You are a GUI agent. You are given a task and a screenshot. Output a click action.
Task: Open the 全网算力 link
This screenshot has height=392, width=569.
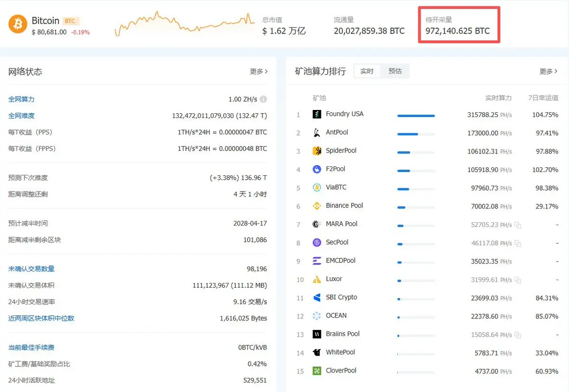tap(21, 100)
